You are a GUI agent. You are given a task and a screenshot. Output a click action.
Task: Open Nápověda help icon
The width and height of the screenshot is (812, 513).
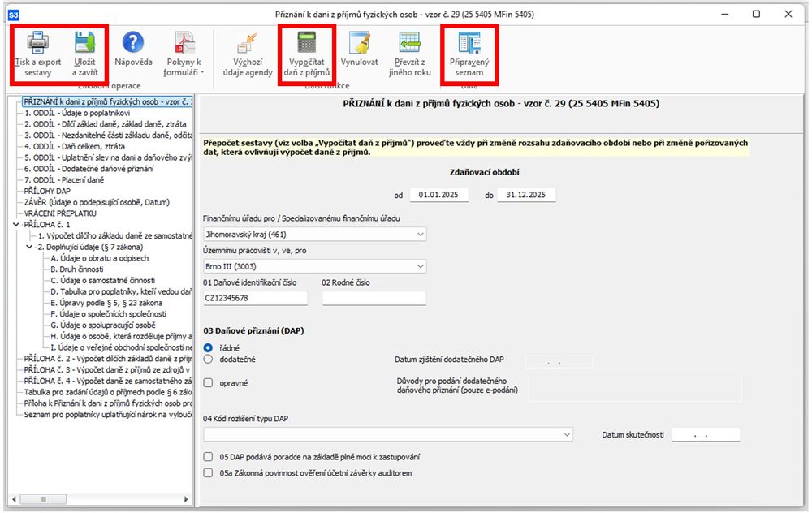133,43
